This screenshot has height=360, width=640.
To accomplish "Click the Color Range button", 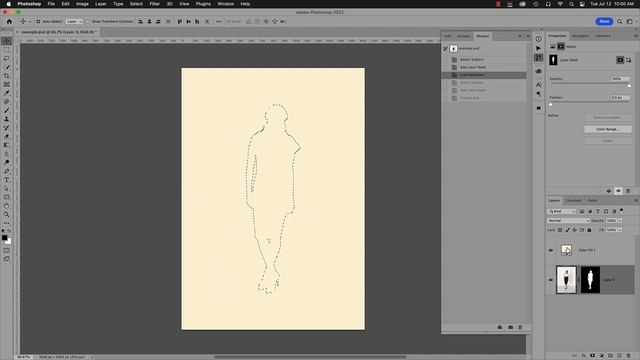I will click(x=608, y=129).
